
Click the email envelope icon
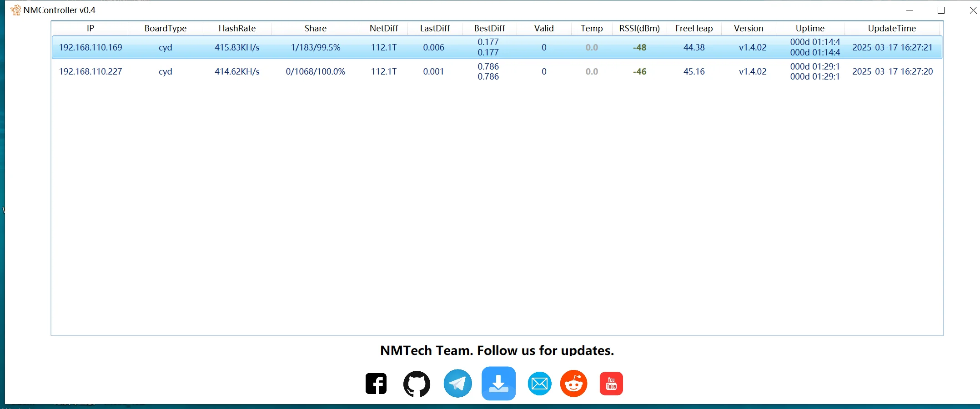coord(540,384)
